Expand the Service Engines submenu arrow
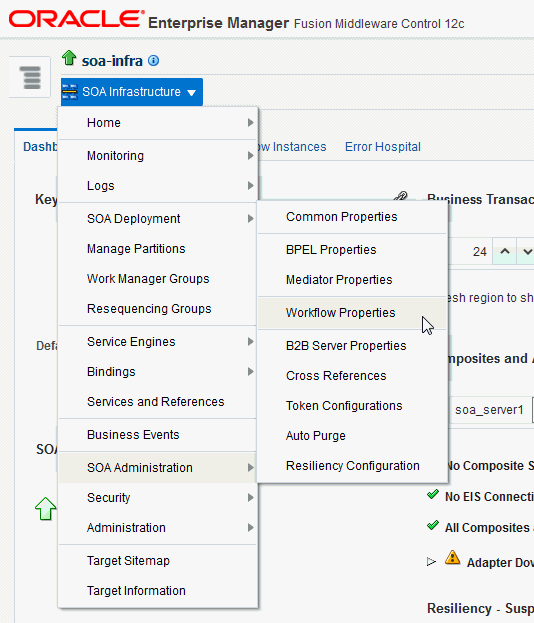Screen dimensions: 534x623 [250, 342]
